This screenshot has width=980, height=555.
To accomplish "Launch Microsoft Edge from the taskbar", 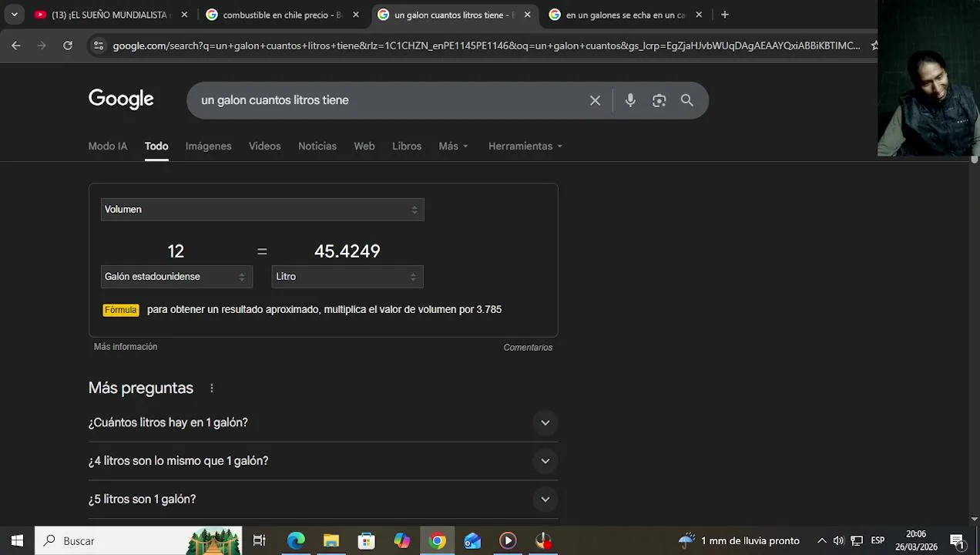I will pos(297,540).
